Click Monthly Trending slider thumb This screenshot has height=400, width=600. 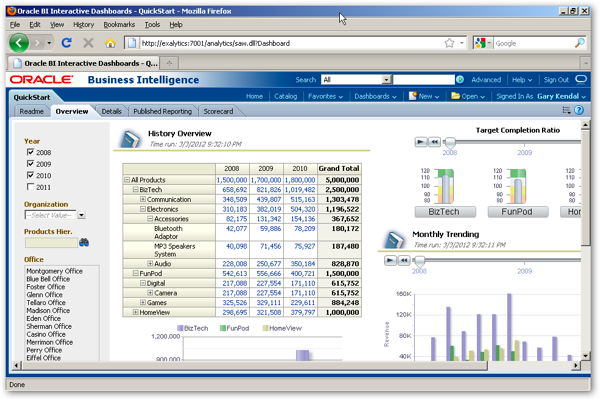coord(420,261)
